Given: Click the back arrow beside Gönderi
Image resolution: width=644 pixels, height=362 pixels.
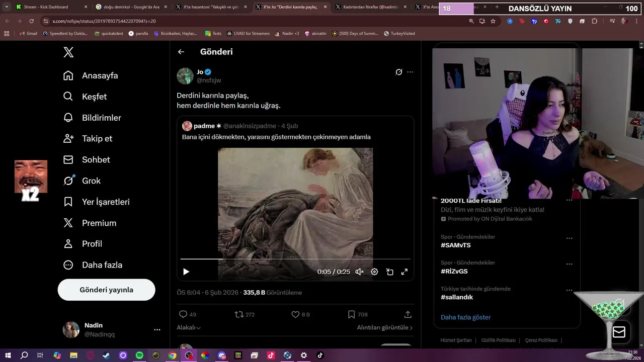Looking at the screenshot, I should click(x=181, y=52).
